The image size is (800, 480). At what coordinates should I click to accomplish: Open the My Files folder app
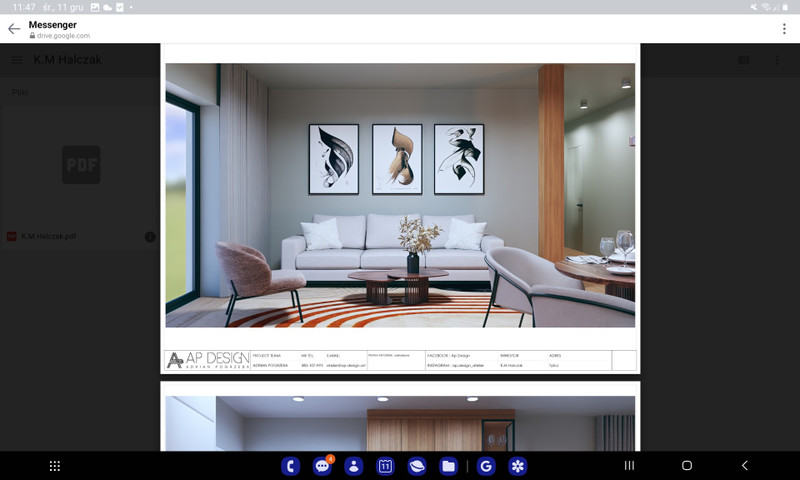[448, 466]
